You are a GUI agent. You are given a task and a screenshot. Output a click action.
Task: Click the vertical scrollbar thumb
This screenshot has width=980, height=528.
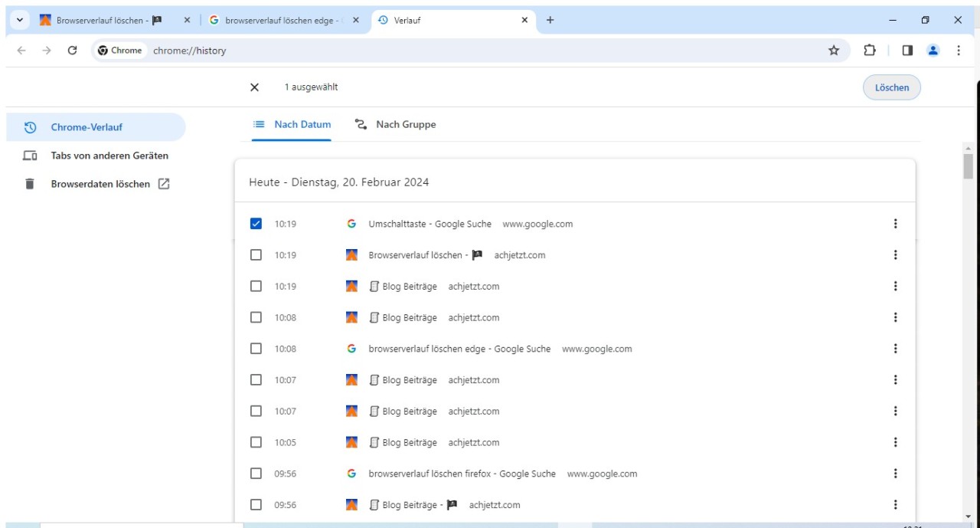click(968, 166)
